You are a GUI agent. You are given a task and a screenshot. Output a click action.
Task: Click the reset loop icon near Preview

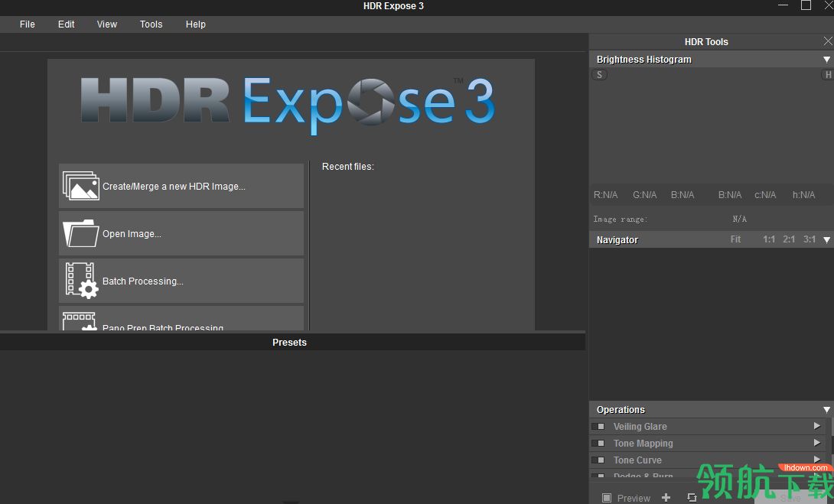[692, 498]
